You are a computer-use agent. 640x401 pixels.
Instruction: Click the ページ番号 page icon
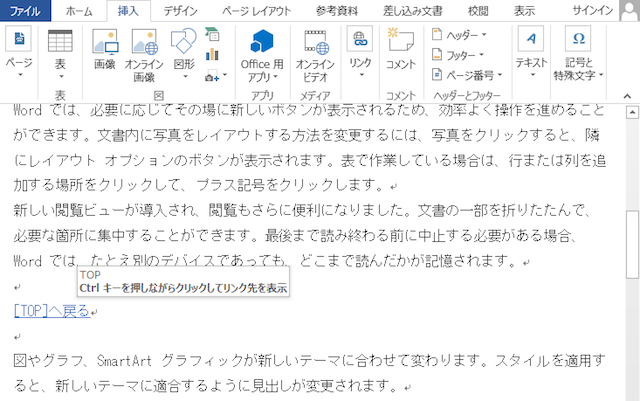tap(437, 74)
